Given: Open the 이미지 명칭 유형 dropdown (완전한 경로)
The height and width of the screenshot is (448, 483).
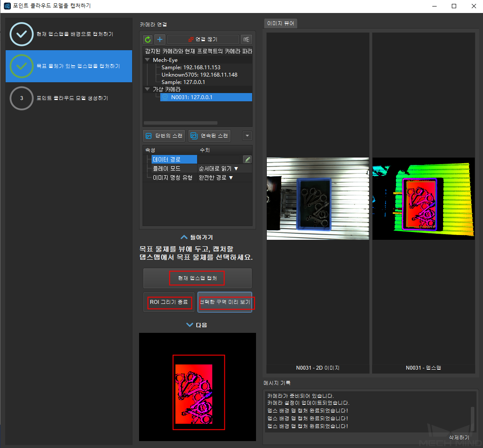Looking at the screenshot, I should [x=216, y=177].
